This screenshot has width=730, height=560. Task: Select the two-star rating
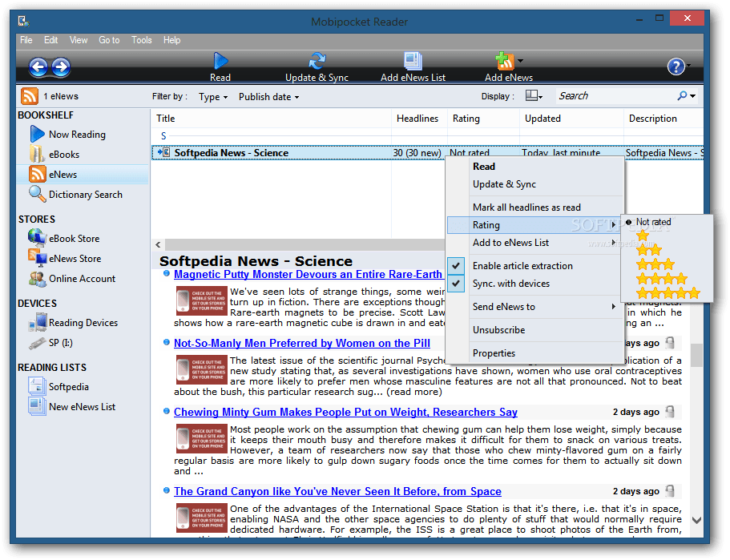coord(649,250)
